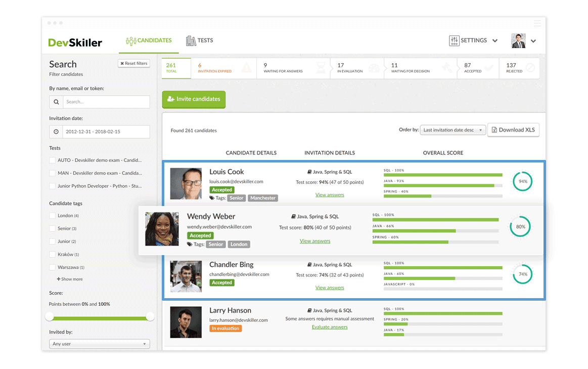Open Larry Hanson's Evaluate answers link
588x369 pixels.
point(330,327)
